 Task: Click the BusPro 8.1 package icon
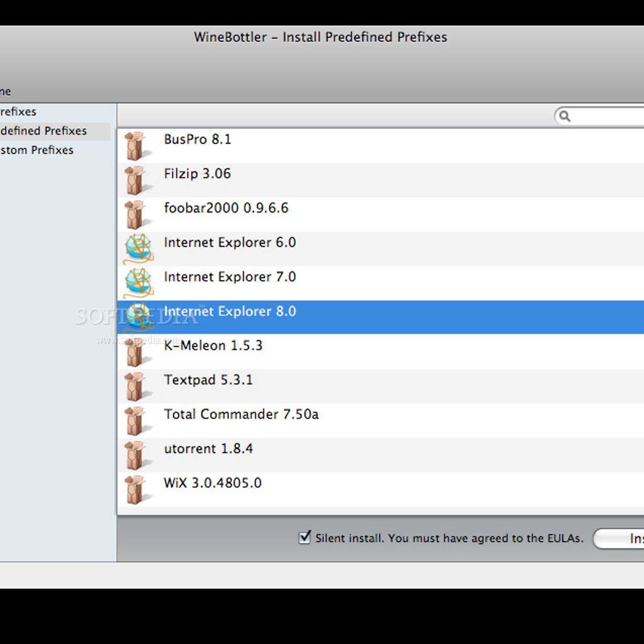point(136,146)
